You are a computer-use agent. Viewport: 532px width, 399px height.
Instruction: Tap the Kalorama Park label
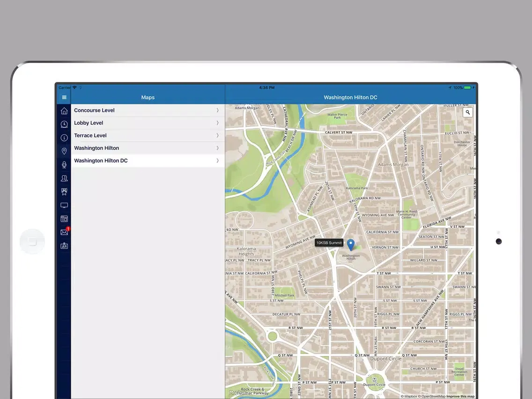(x=357, y=188)
